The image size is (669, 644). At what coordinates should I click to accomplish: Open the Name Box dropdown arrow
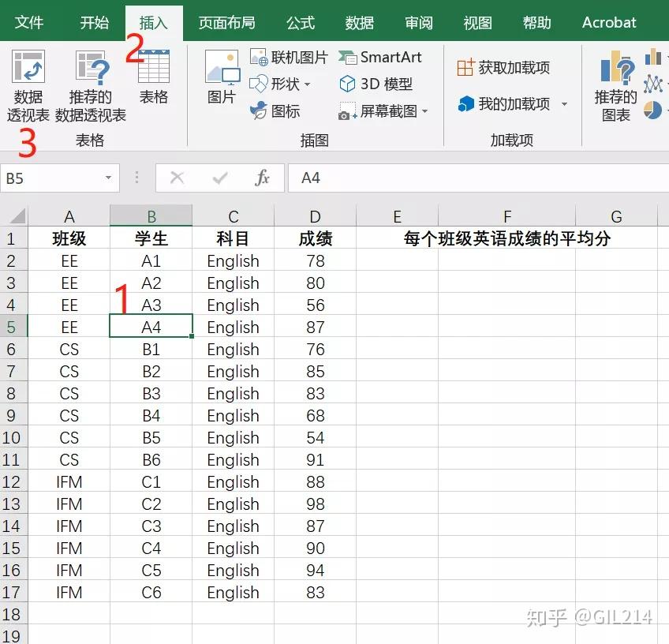tap(108, 178)
